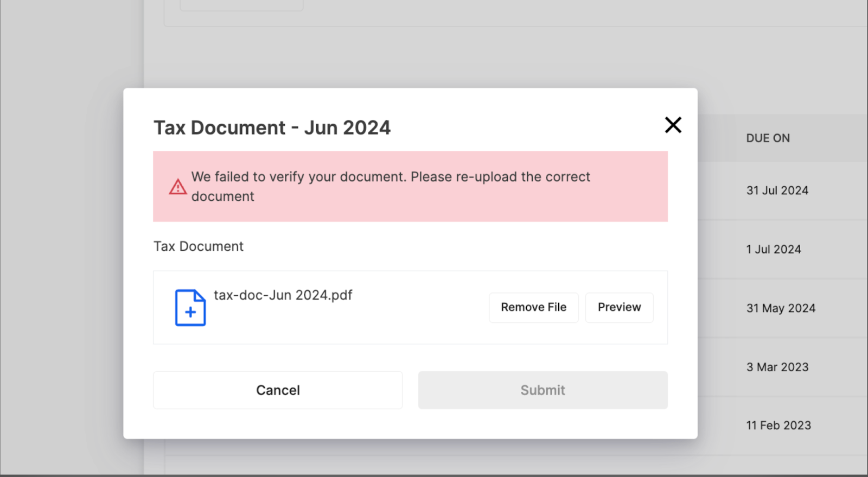The image size is (868, 477).
Task: Remove the uploaded tax document file
Action: click(x=533, y=308)
